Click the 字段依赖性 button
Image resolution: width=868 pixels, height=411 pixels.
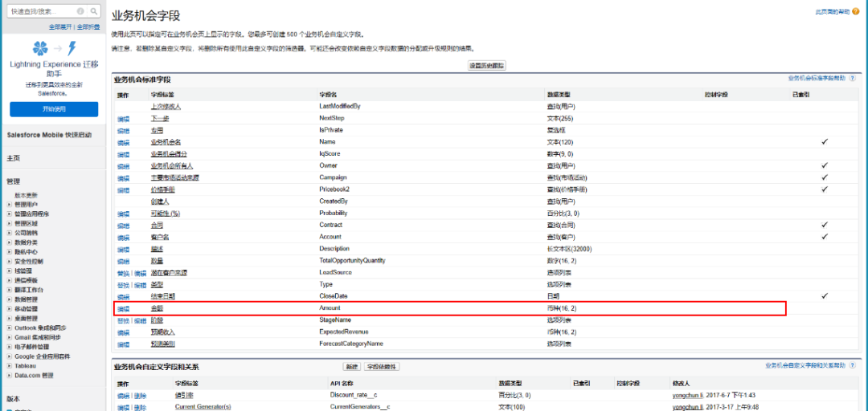tap(383, 367)
